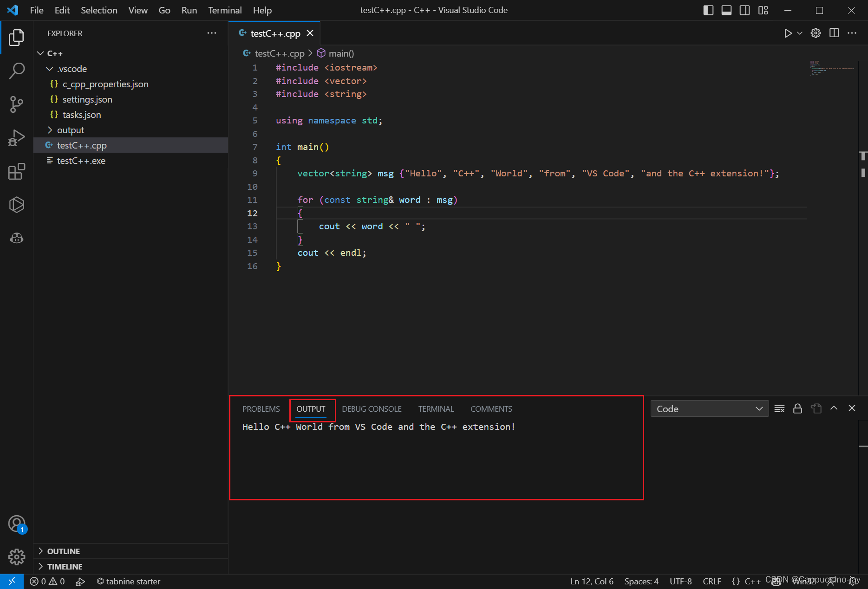Image resolution: width=868 pixels, height=589 pixels.
Task: Open the Help menu
Action: (262, 10)
